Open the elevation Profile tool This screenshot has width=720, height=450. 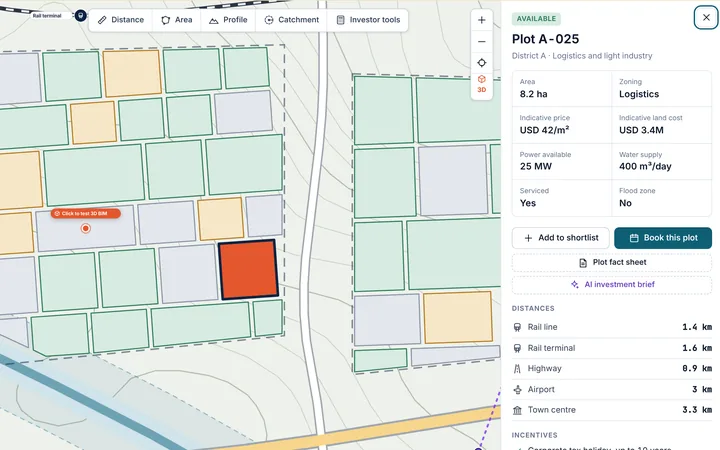coord(228,20)
